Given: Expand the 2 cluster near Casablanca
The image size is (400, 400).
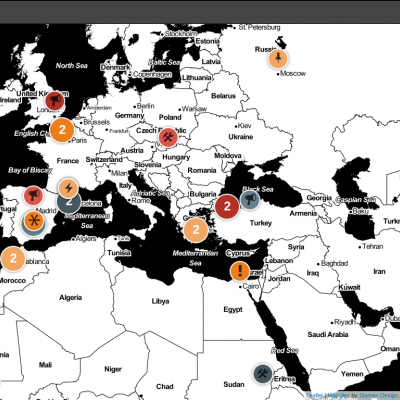Looking at the screenshot, I should coord(13,258).
